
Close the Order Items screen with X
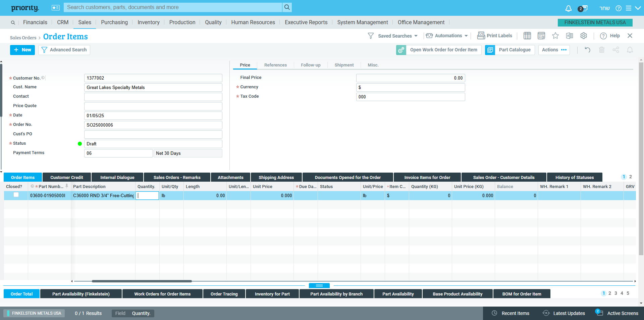[630, 36]
